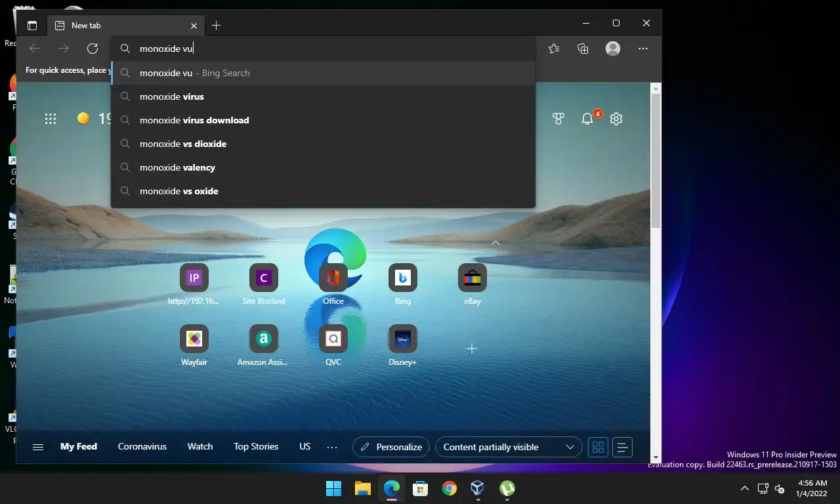Select the My Feed tab

pos(79,447)
